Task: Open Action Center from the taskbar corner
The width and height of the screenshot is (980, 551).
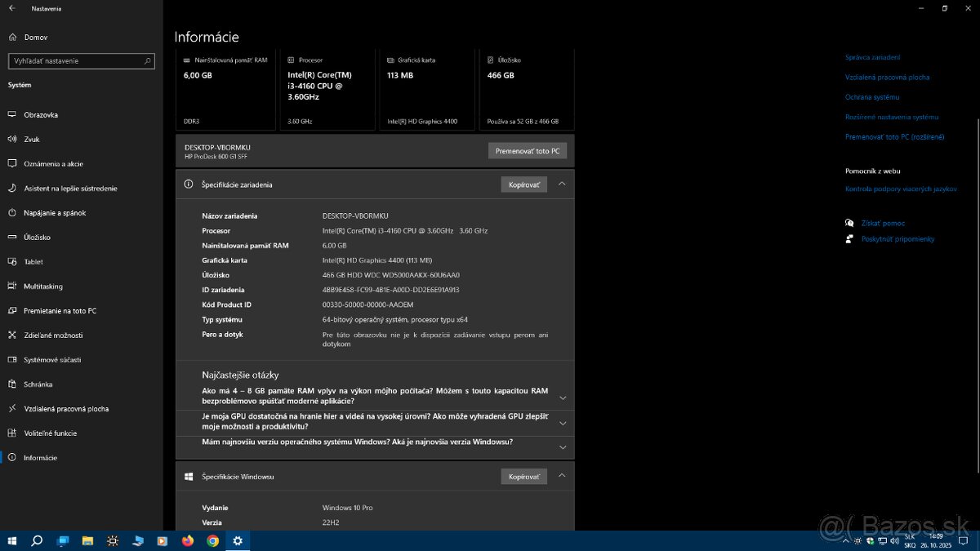Action: pos(962,540)
